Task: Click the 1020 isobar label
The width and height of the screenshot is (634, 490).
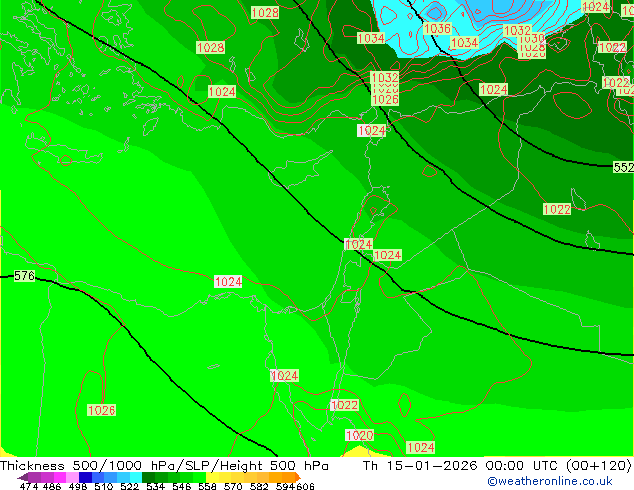Action: tap(359, 435)
